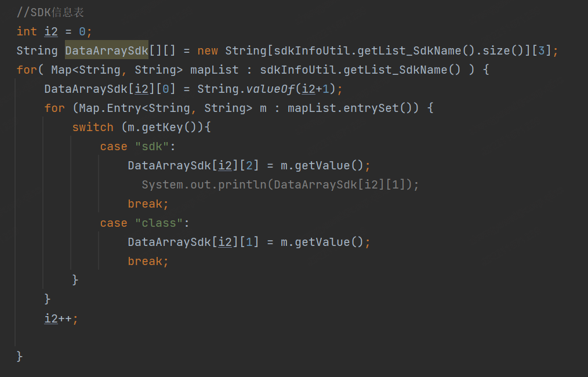This screenshot has width=588, height=377.
Task: Click the new keyword in array initialization
Action: pyautogui.click(x=208, y=50)
